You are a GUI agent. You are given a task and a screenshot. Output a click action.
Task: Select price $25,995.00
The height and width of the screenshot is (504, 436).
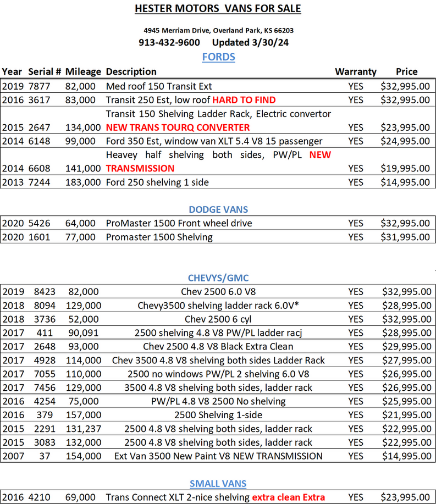(x=407, y=401)
